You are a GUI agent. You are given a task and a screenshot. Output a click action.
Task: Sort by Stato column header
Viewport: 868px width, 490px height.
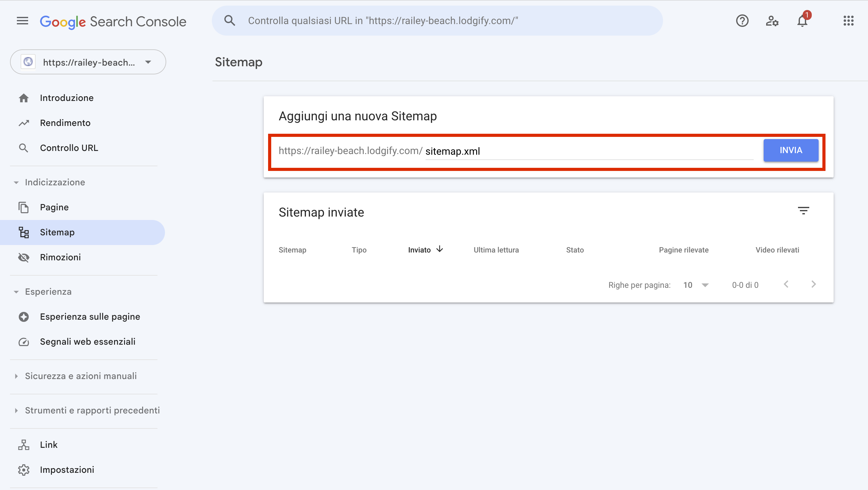575,250
